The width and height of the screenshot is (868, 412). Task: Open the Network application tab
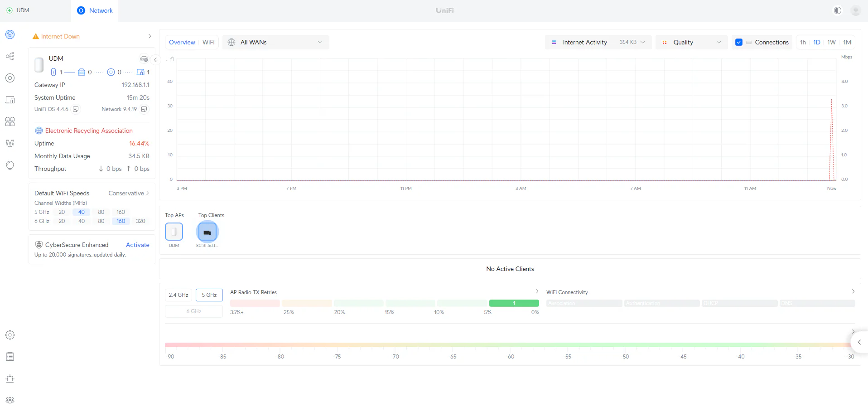(95, 10)
